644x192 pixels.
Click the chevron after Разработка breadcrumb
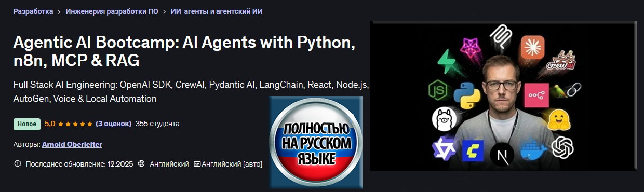(x=59, y=11)
